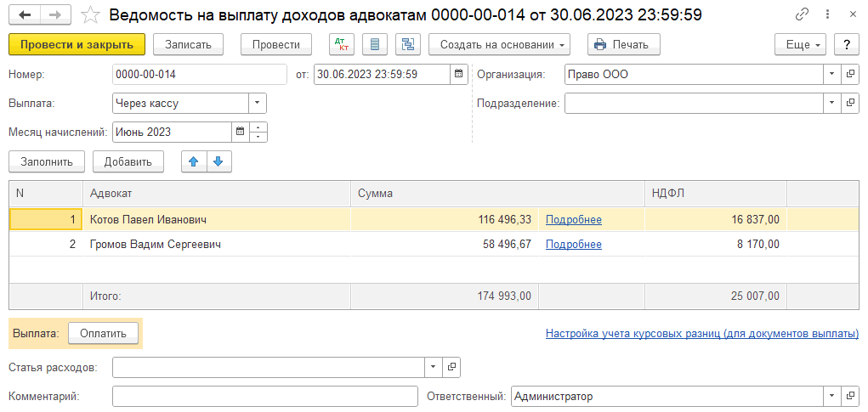Expand the Подразделение dropdown list
Screen dimensions: 868x412
(831, 103)
